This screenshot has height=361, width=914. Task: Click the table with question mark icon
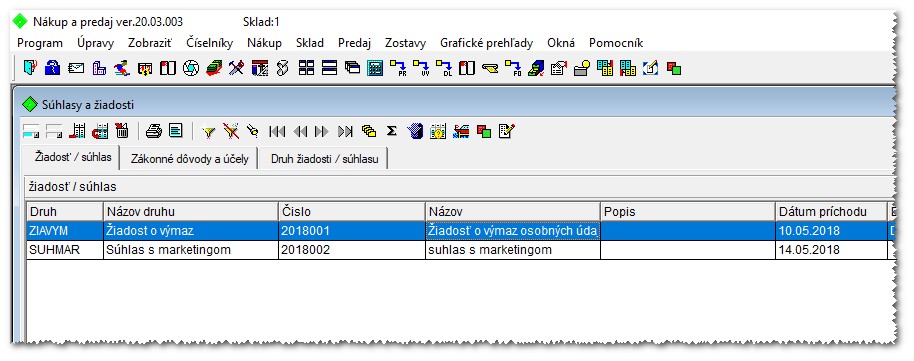pos(438,131)
